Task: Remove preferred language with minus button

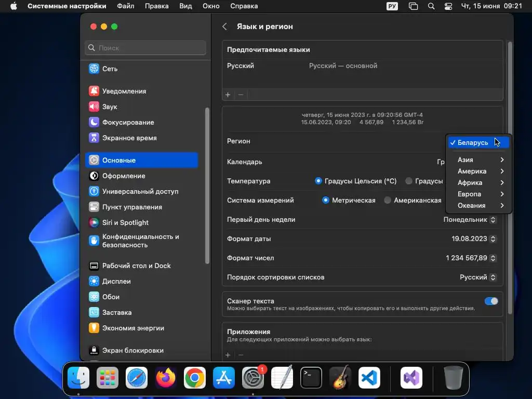Action: click(x=241, y=95)
